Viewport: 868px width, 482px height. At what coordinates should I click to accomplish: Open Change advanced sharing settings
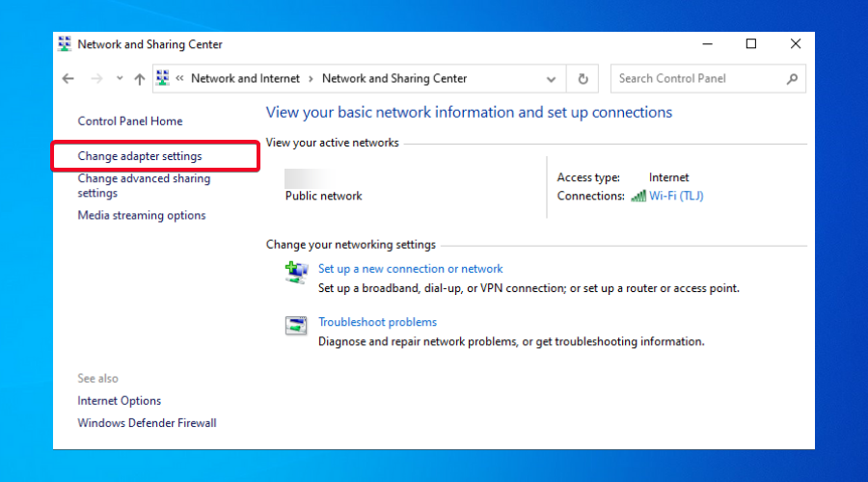pos(144,185)
